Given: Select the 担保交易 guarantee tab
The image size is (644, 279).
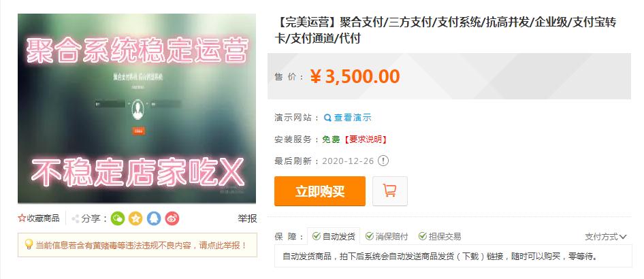Looking at the screenshot, I should pyautogui.click(x=440, y=236).
